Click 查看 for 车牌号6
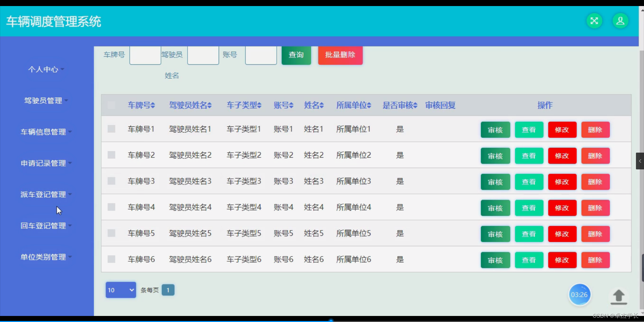The image size is (644, 322). pos(529,260)
